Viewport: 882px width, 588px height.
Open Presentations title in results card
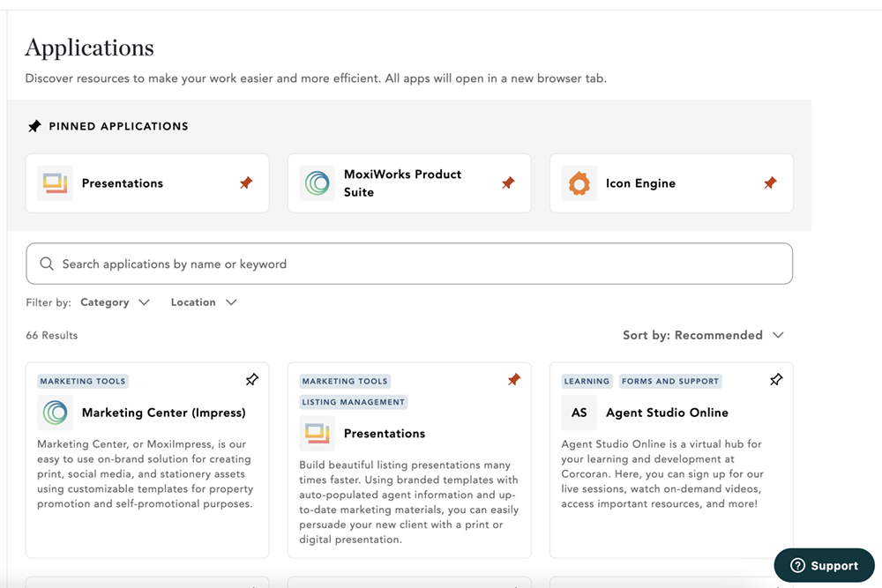[x=385, y=434]
